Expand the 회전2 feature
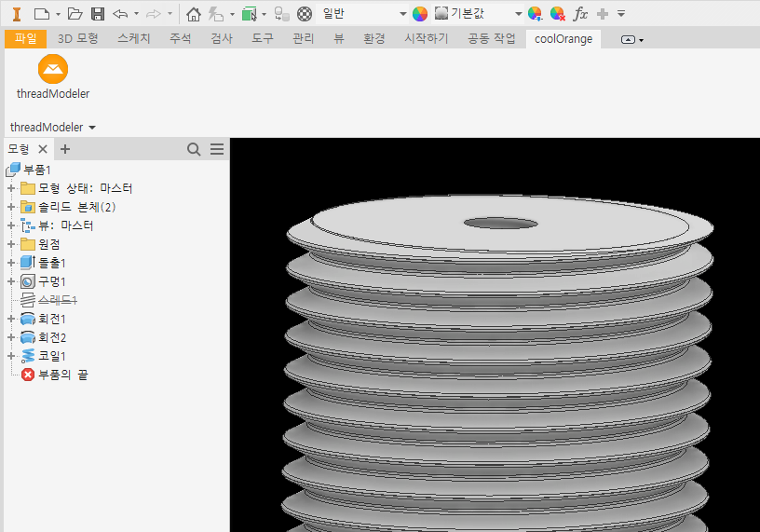Screen dimensions: 760x532 click(10, 337)
